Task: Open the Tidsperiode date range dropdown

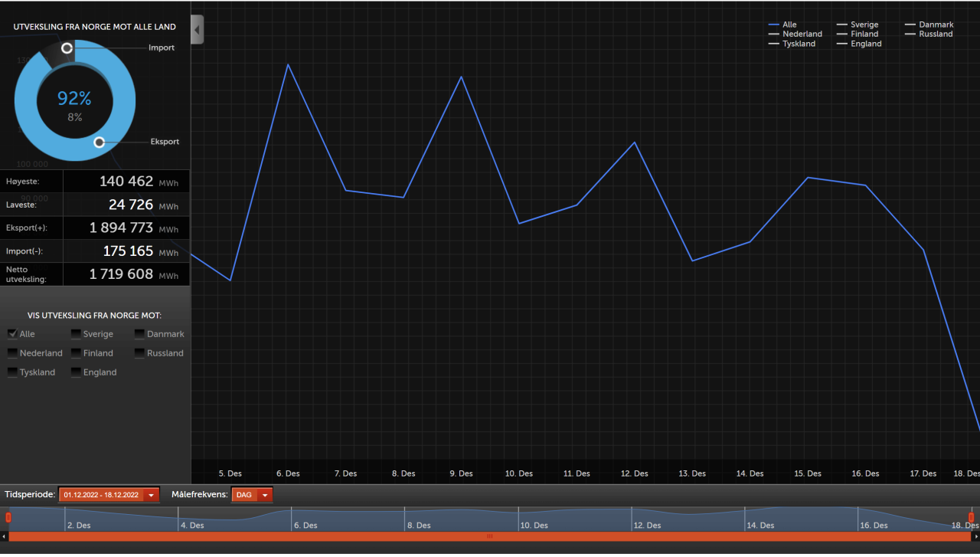Action: point(109,495)
